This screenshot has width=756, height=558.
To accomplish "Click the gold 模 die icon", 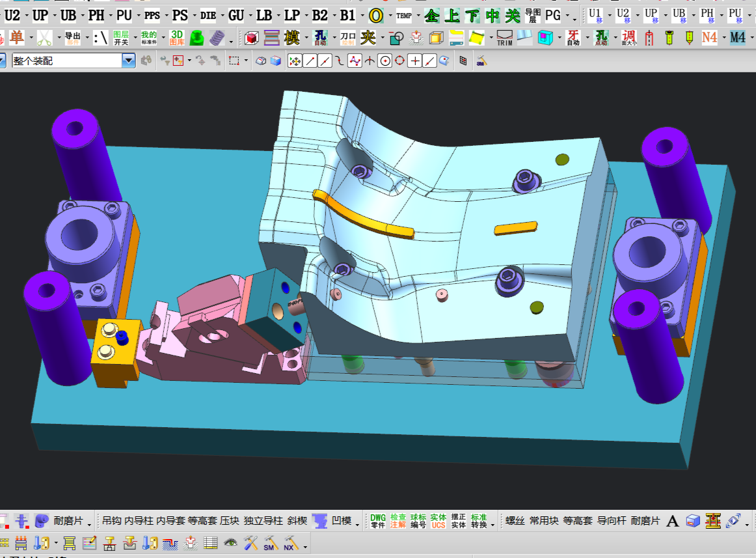I will pyautogui.click(x=291, y=37).
